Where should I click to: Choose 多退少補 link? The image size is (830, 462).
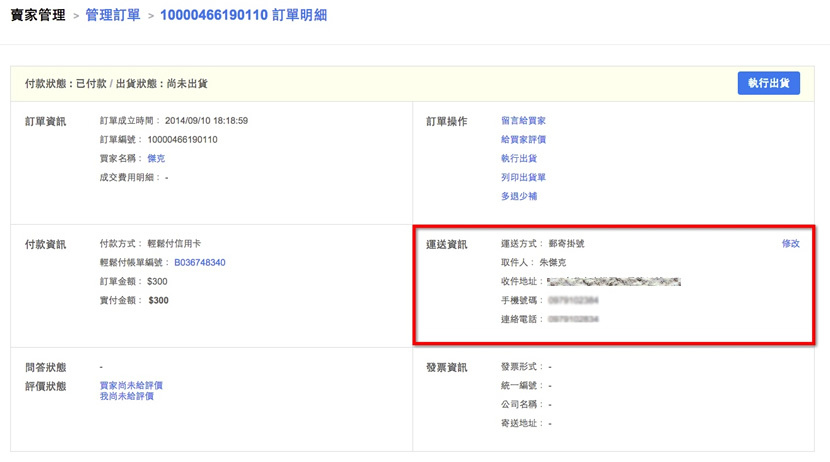point(519,197)
